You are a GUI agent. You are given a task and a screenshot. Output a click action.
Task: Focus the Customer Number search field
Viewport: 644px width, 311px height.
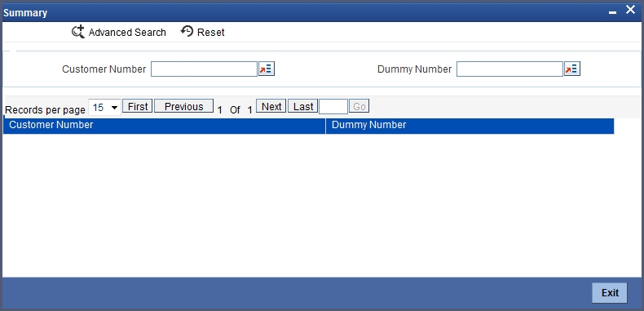[204, 69]
